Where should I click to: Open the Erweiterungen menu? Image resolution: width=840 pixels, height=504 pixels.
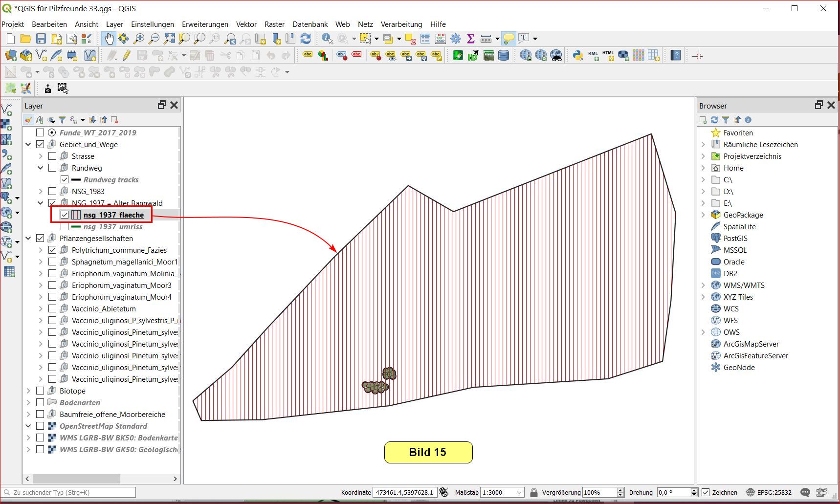205,24
